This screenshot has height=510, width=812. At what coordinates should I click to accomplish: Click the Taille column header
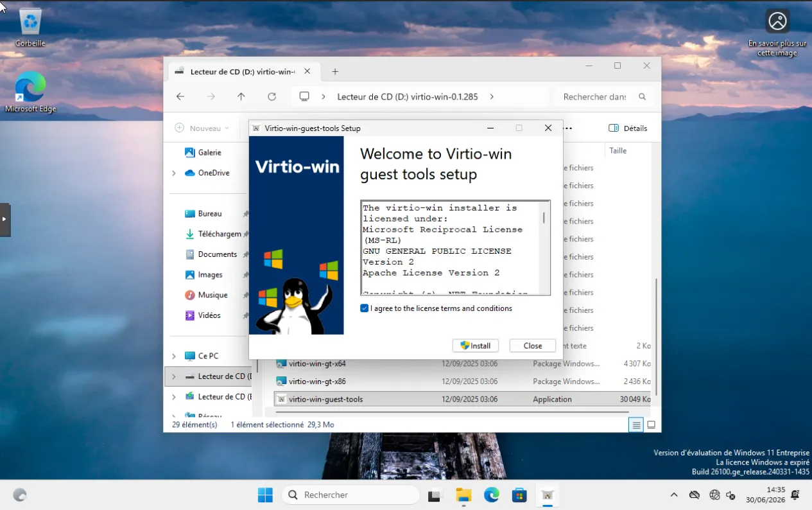tap(618, 151)
